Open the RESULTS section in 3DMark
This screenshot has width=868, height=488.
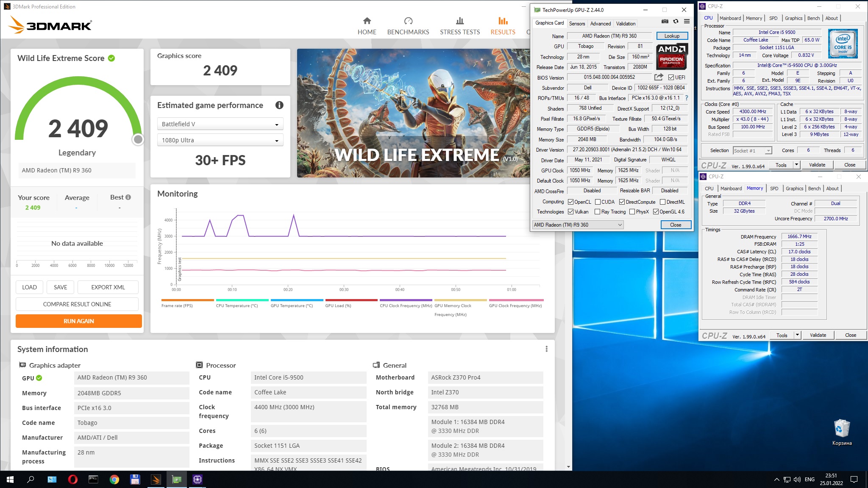(x=503, y=26)
